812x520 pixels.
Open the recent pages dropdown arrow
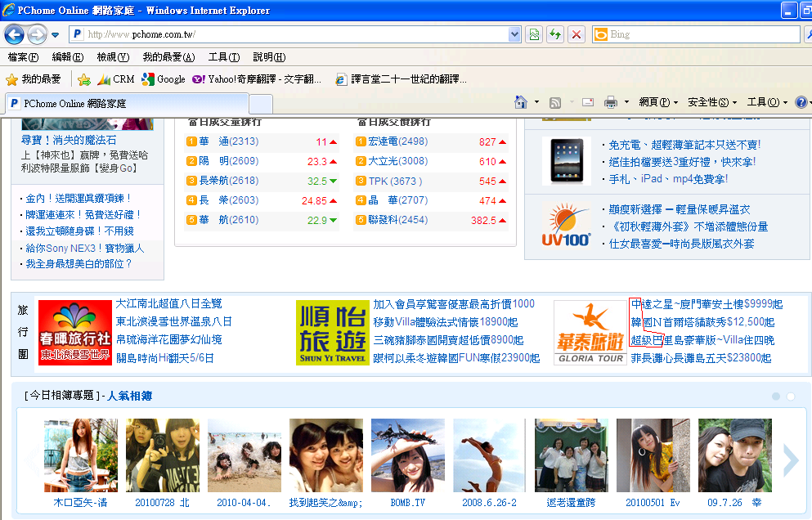click(55, 35)
